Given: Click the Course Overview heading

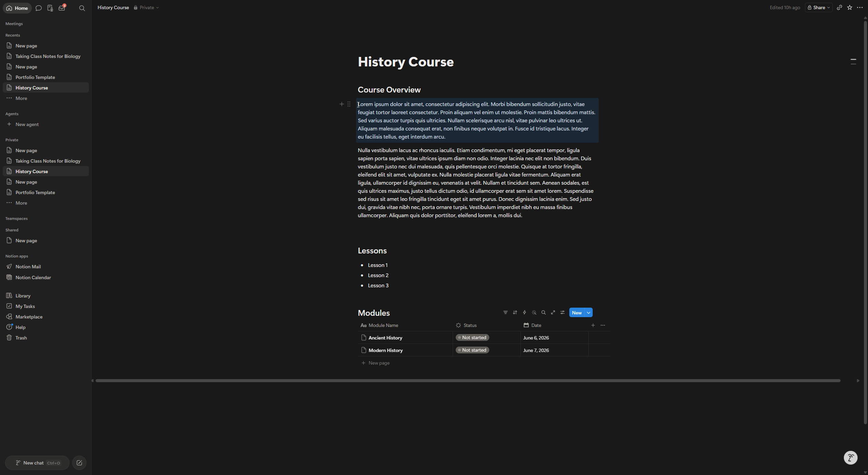Looking at the screenshot, I should tap(389, 90).
